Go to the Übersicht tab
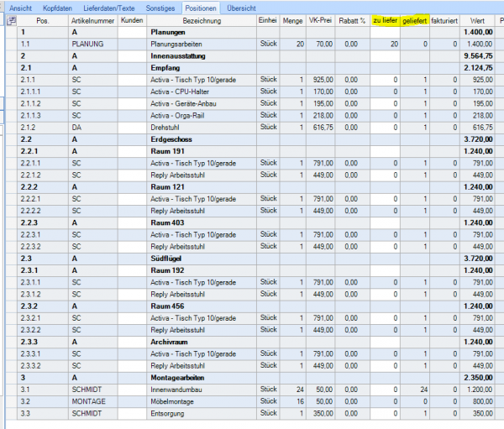Image resolution: width=504 pixels, height=429 pixels. pyautogui.click(x=242, y=7)
